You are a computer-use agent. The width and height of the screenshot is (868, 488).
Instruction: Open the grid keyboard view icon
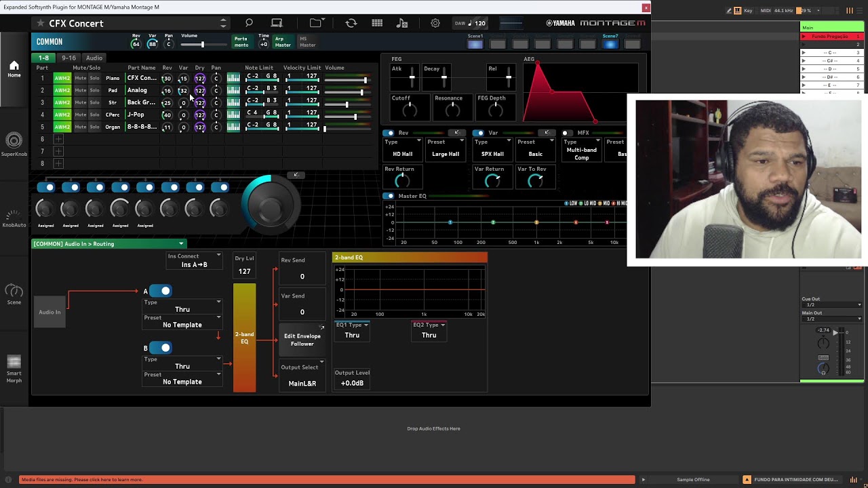point(377,23)
